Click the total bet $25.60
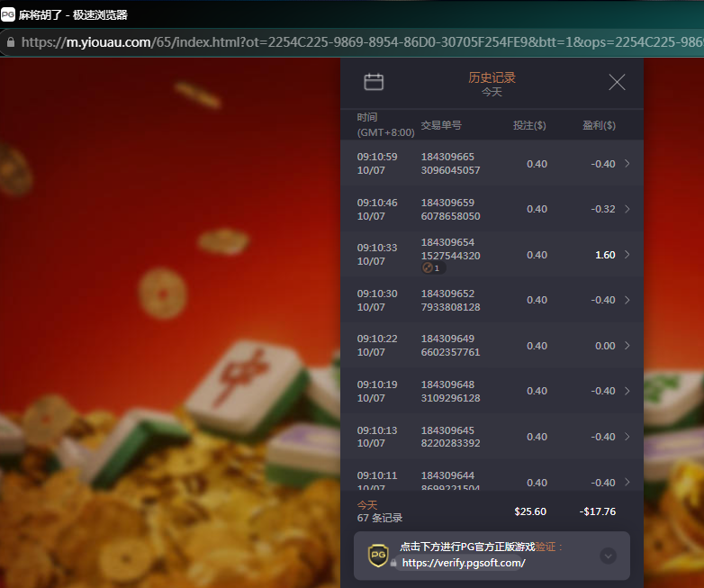This screenshot has width=704, height=588. [530, 511]
